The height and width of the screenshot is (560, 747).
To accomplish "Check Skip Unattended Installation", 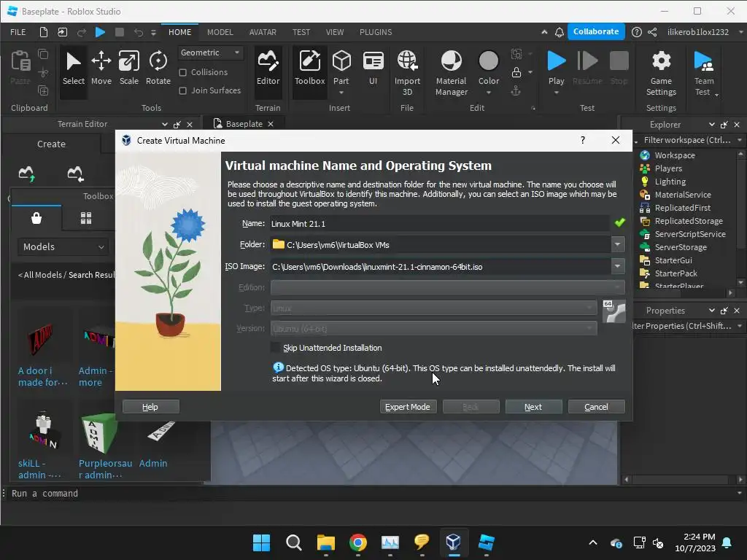I will 275,348.
